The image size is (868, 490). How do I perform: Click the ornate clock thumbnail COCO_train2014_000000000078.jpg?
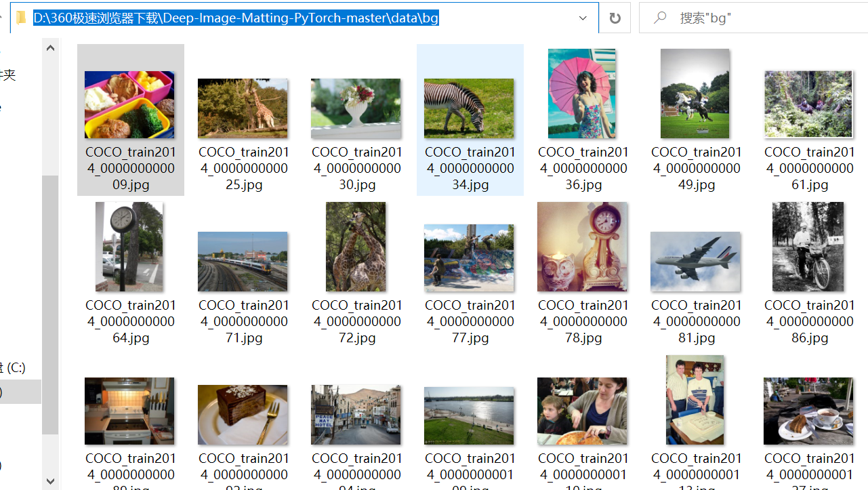pyautogui.click(x=582, y=246)
